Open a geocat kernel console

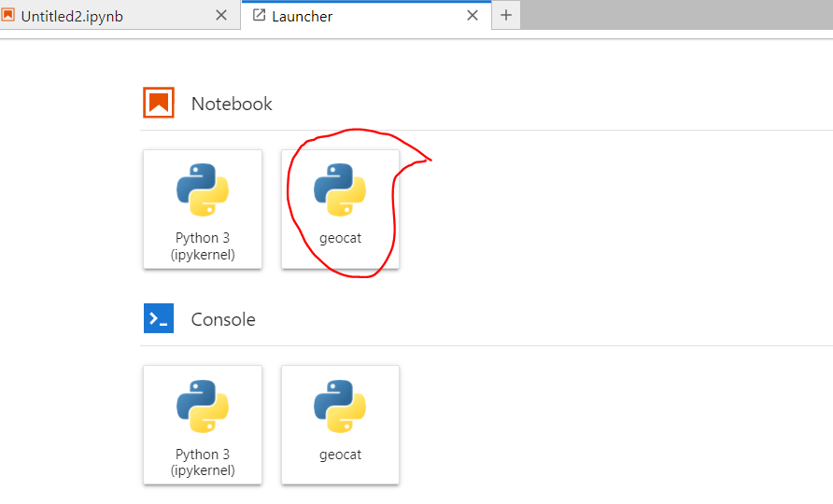(x=340, y=425)
